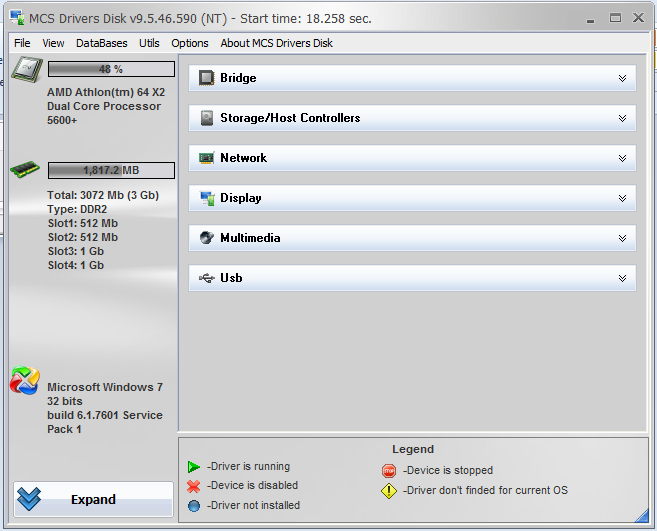Click the CPU chip icon

pyautogui.click(x=27, y=69)
